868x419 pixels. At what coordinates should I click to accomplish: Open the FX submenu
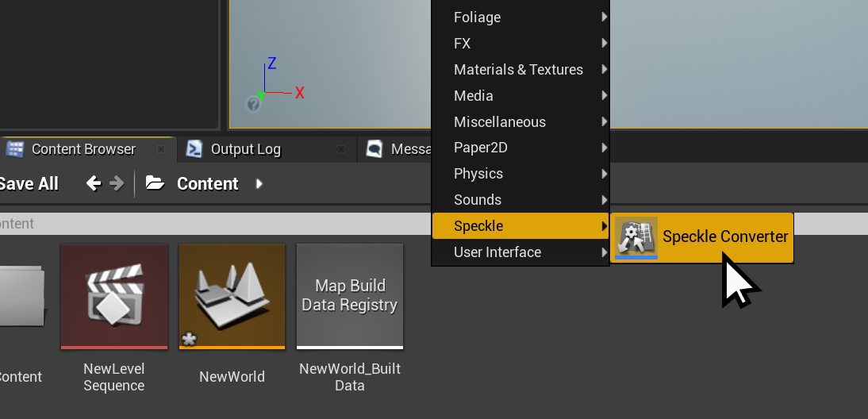point(520,43)
